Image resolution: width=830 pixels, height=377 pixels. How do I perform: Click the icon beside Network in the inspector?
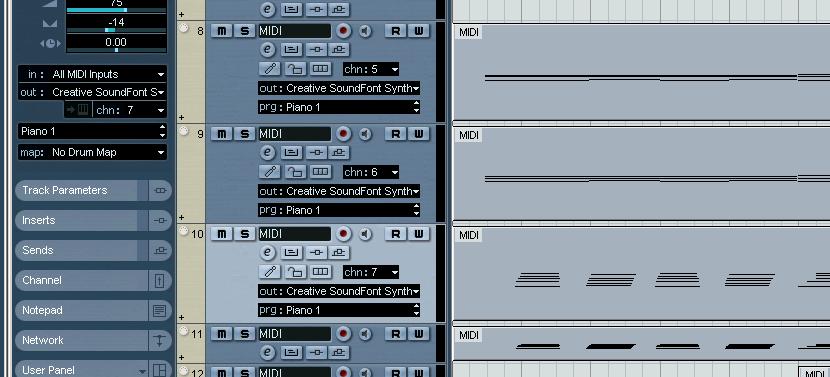tap(159, 340)
